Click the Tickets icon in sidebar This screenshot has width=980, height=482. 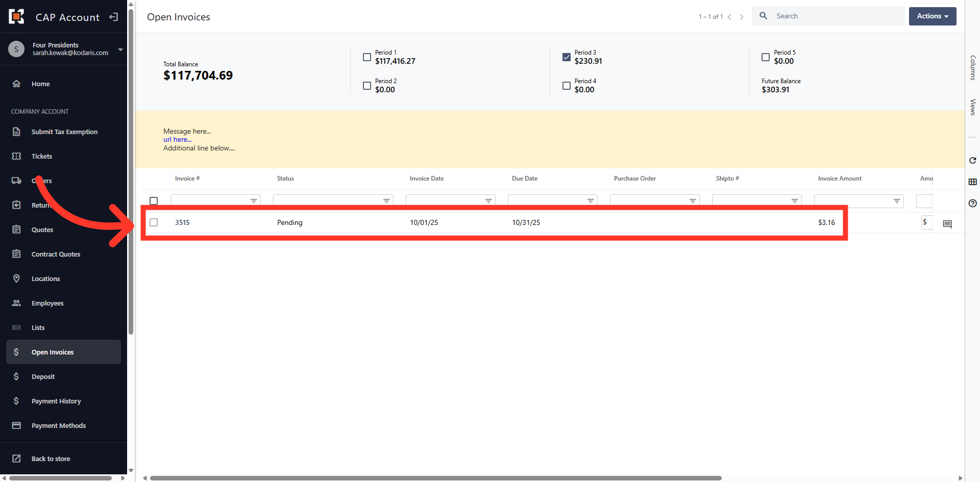tap(16, 156)
